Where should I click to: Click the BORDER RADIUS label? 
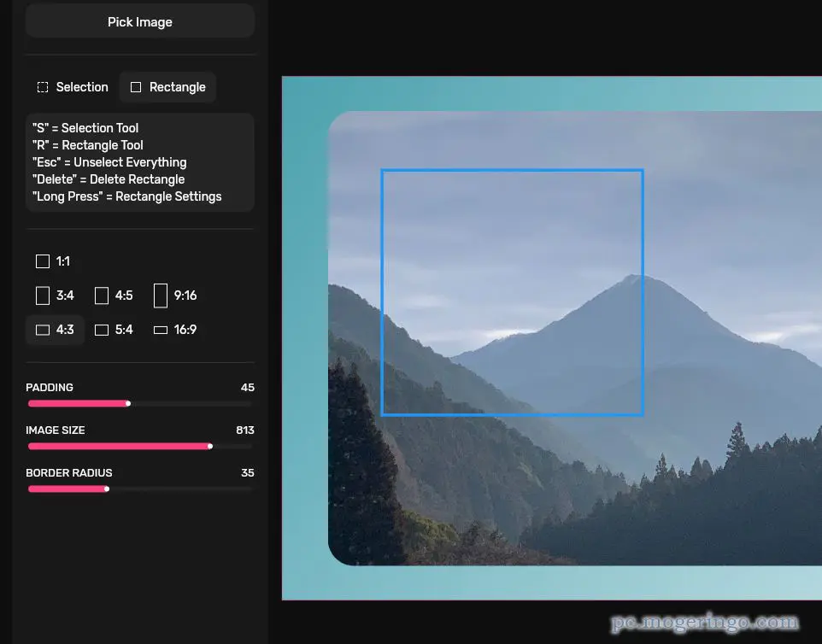pyautogui.click(x=68, y=472)
